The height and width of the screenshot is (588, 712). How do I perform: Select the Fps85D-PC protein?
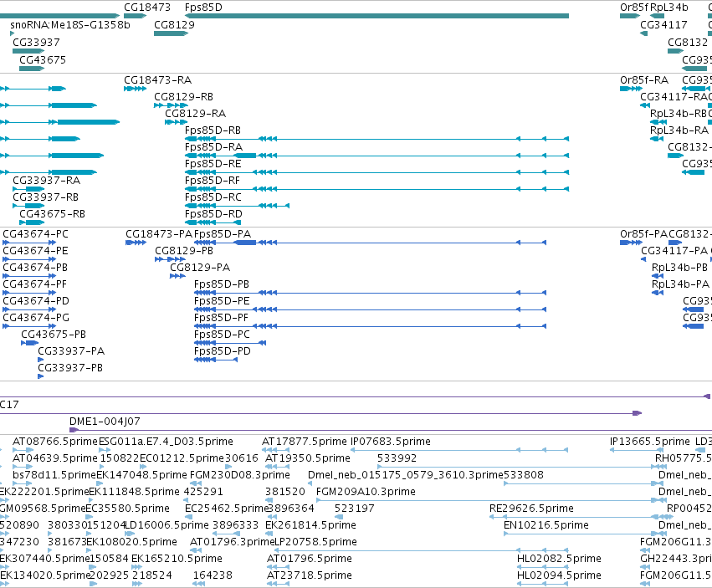coord(230,343)
